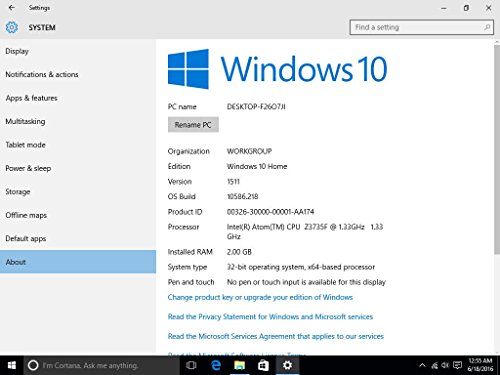The image size is (500, 375).
Task: Click PC name value DESKTOP-F26O7JI
Action: [256, 107]
